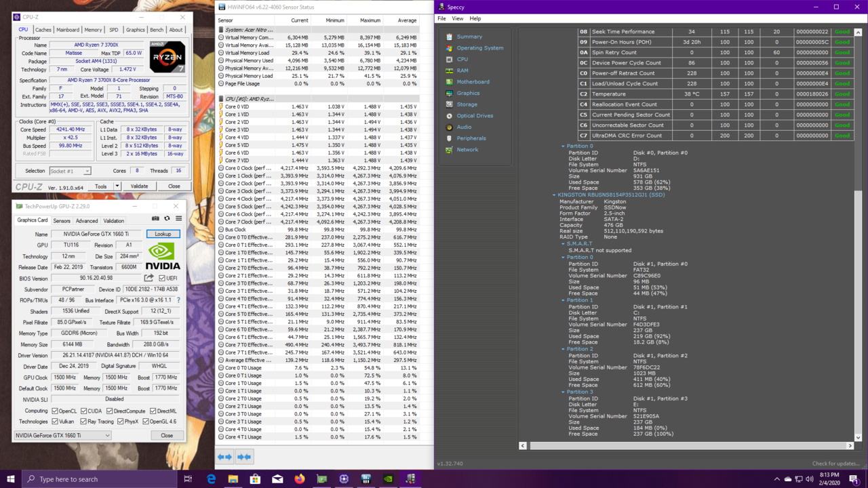The height and width of the screenshot is (488, 868).
Task: Switch to Mainboard tab in CPU-Z
Action: (68, 30)
